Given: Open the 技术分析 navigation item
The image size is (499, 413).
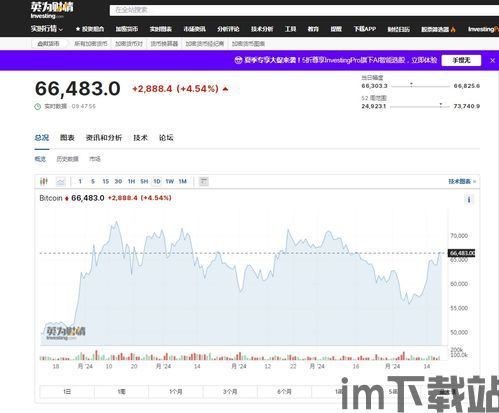Looking at the screenshot, I should [x=262, y=29].
